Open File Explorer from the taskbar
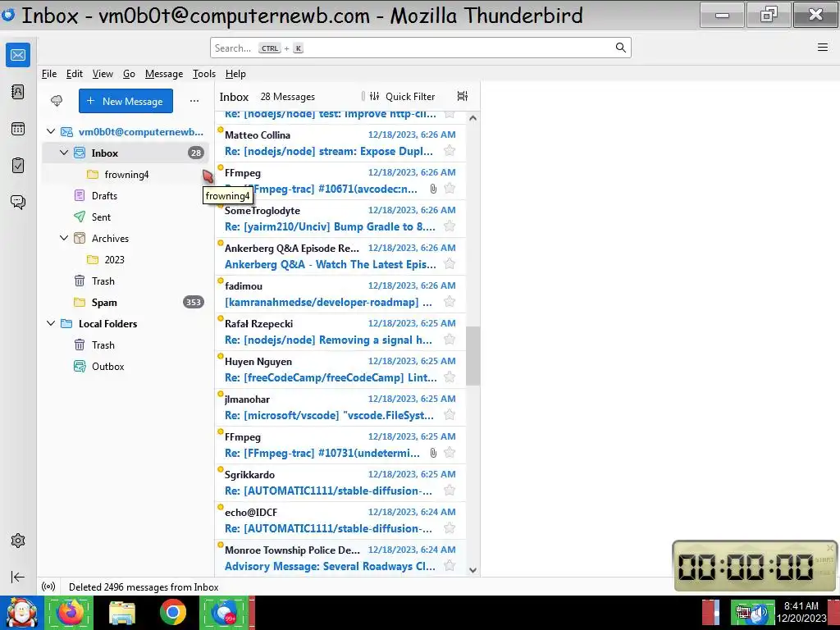The image size is (840, 630). coord(121,612)
